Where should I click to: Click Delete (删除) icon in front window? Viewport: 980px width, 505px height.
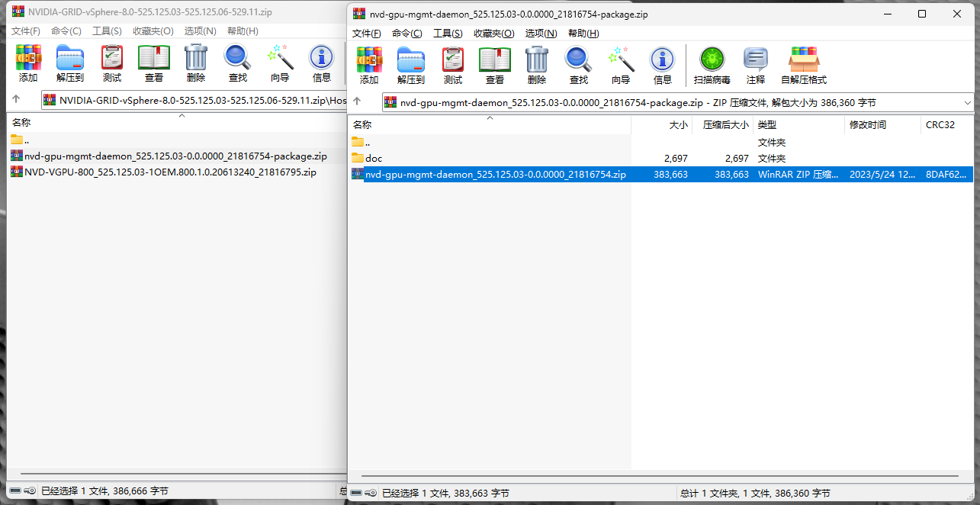tap(537, 65)
